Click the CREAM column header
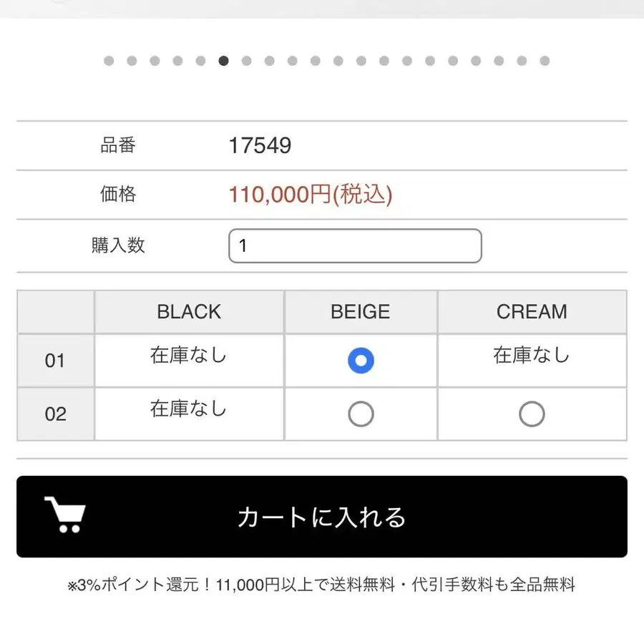 pos(532,312)
